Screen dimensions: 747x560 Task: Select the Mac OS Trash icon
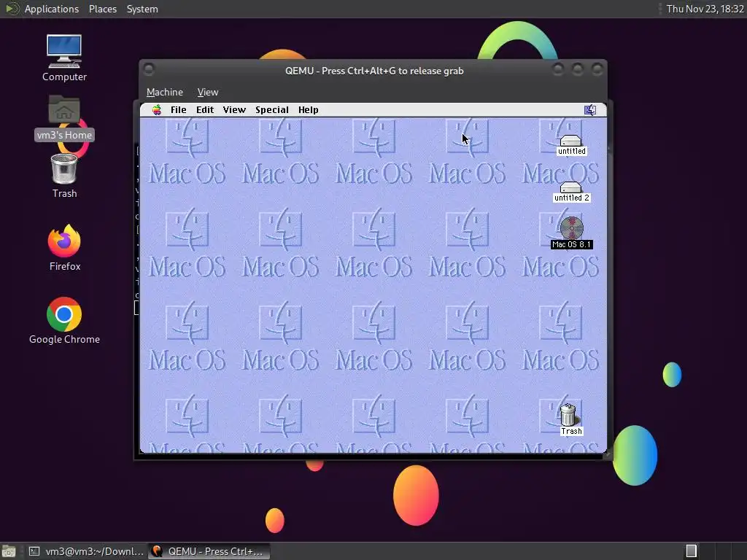570,419
